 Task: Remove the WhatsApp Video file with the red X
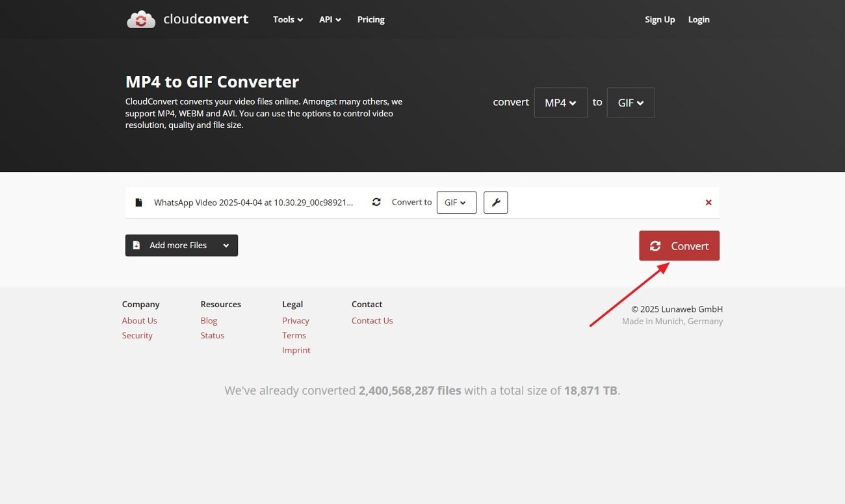(x=708, y=203)
